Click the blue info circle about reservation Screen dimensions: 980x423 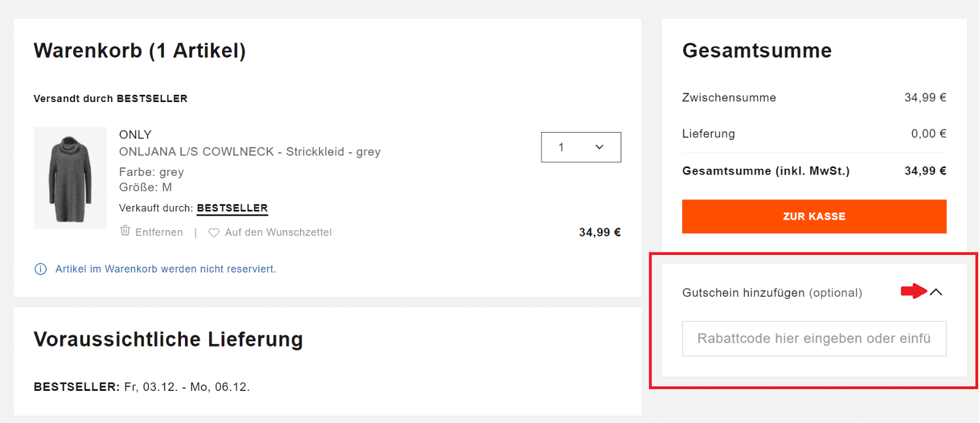(x=41, y=269)
